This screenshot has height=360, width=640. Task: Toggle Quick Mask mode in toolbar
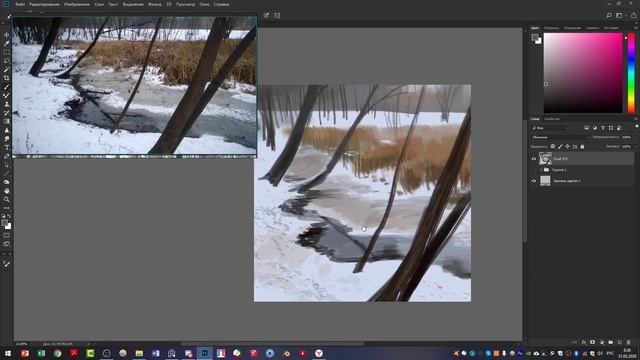tap(7, 236)
